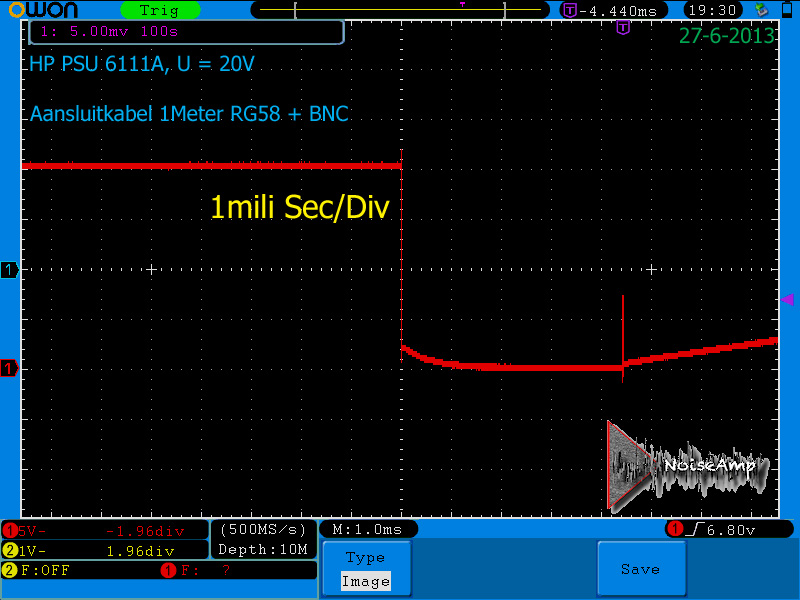Click channel 2 frequency F:OFF readout
This screenshot has height=600, width=800.
[45, 570]
